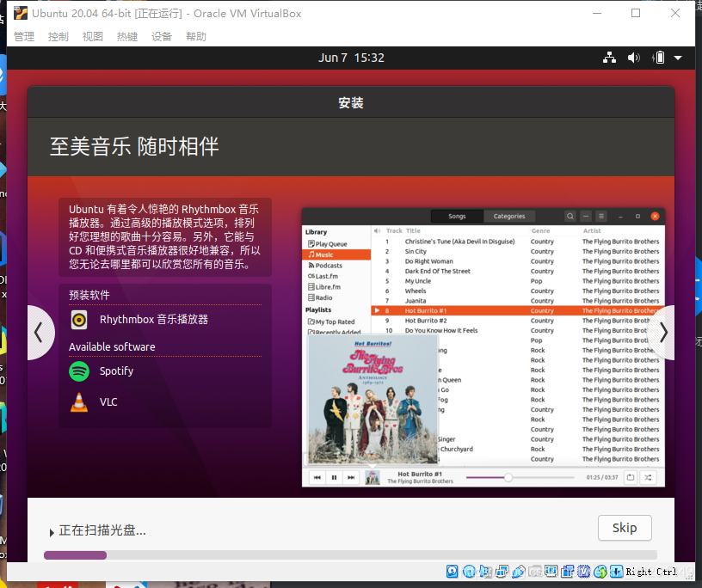Open the 管理 menu
The width and height of the screenshot is (702, 588).
coord(24,37)
